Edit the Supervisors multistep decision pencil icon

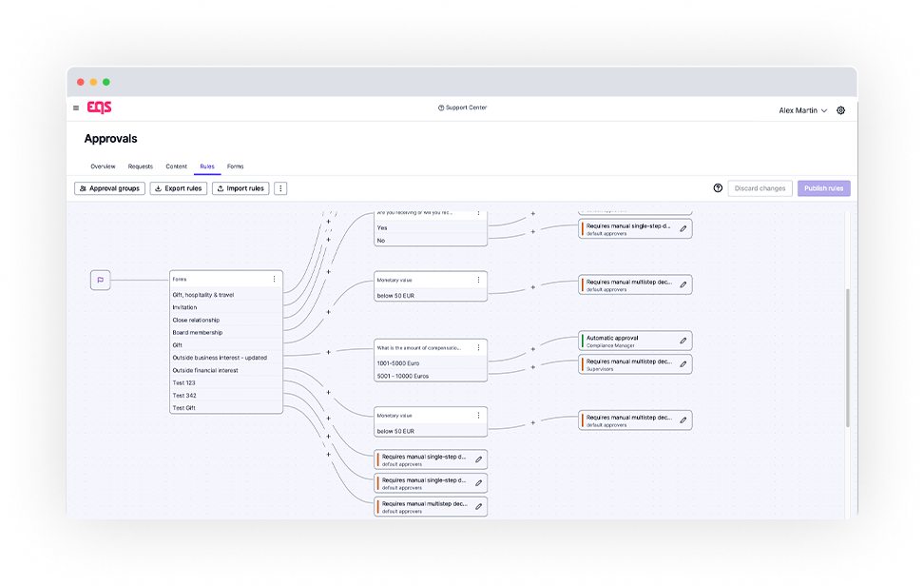point(683,364)
